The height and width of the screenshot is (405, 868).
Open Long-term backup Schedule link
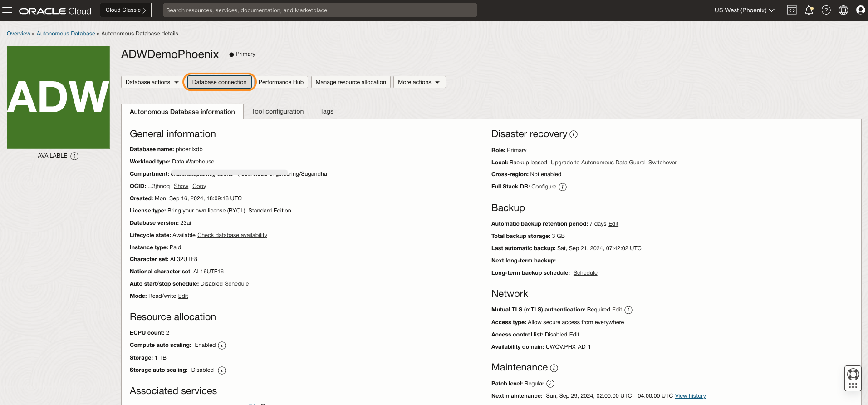(x=585, y=273)
